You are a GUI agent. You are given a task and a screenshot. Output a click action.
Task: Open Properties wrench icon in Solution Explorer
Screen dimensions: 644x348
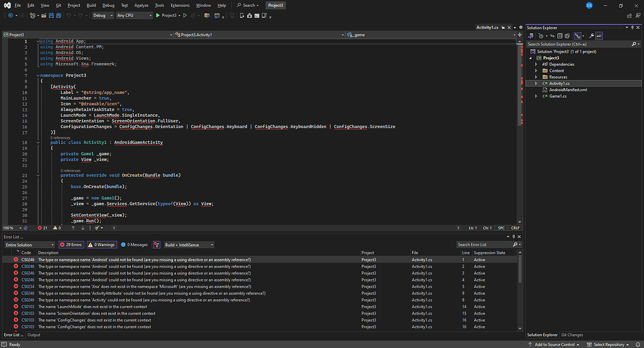pyautogui.click(x=592, y=36)
